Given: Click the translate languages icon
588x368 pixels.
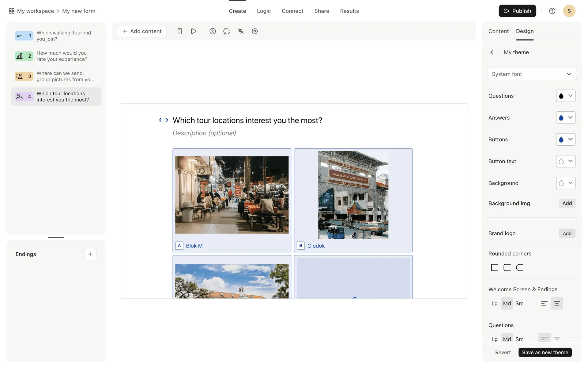Looking at the screenshot, I should (241, 31).
